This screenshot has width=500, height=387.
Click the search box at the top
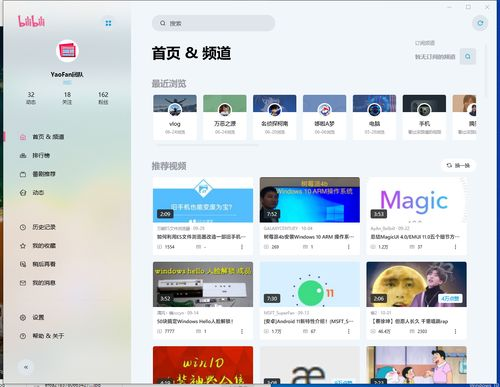tap(213, 23)
